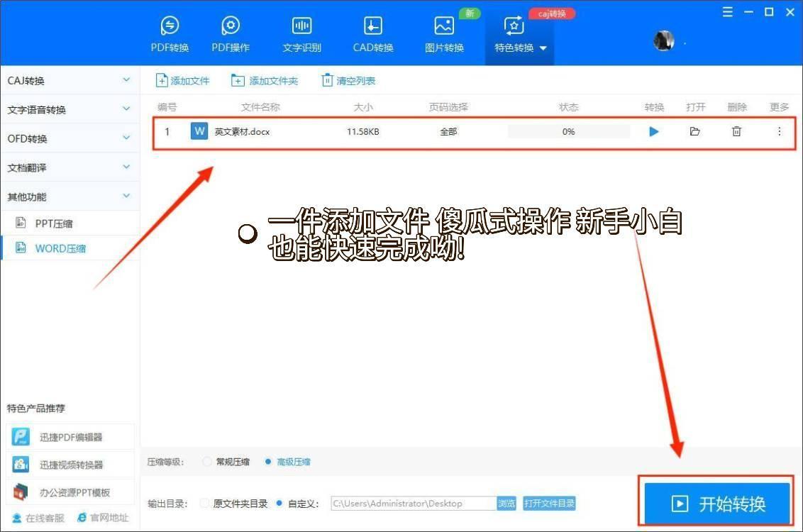Click the 添加文件夹 button label
The width and height of the screenshot is (803, 532).
pos(274,81)
